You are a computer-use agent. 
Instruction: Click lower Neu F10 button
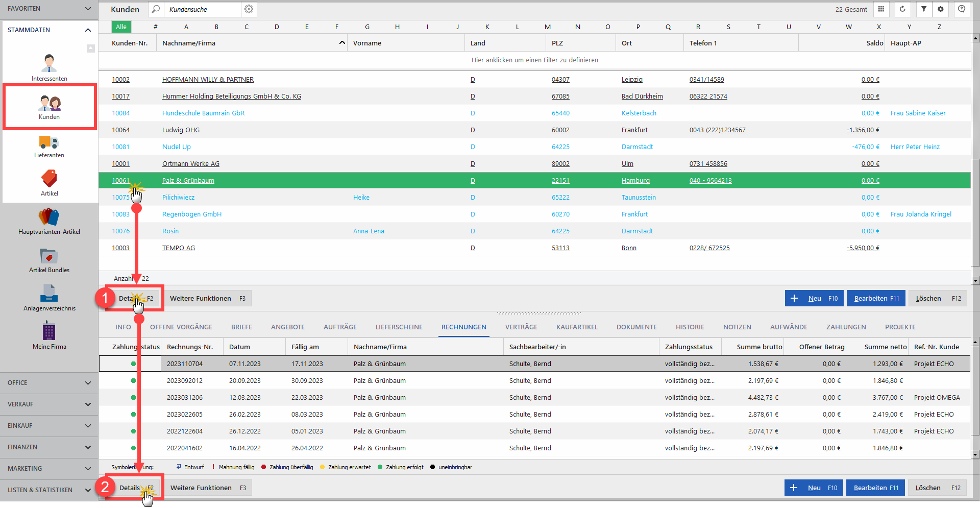click(x=814, y=488)
